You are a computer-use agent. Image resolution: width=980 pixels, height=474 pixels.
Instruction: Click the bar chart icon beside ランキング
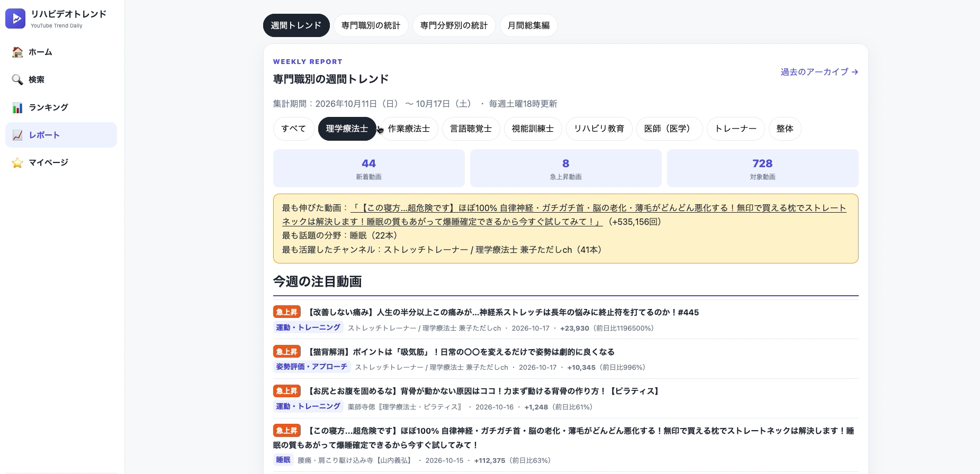tap(17, 107)
